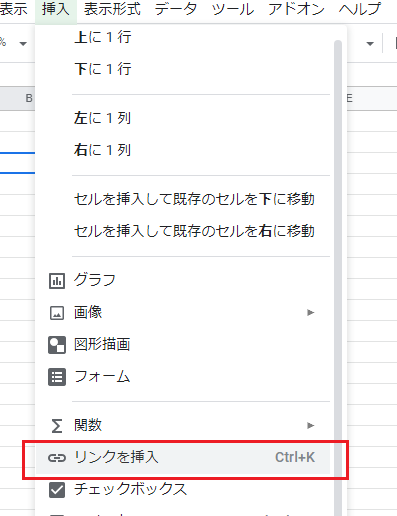Select 下に 1 行 to insert a row below

pyautogui.click(x=103, y=69)
